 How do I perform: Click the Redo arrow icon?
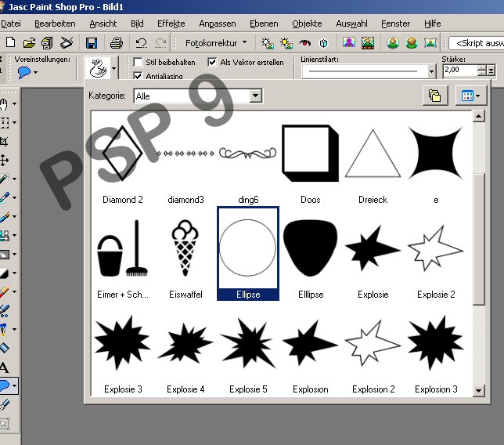pyautogui.click(x=160, y=43)
